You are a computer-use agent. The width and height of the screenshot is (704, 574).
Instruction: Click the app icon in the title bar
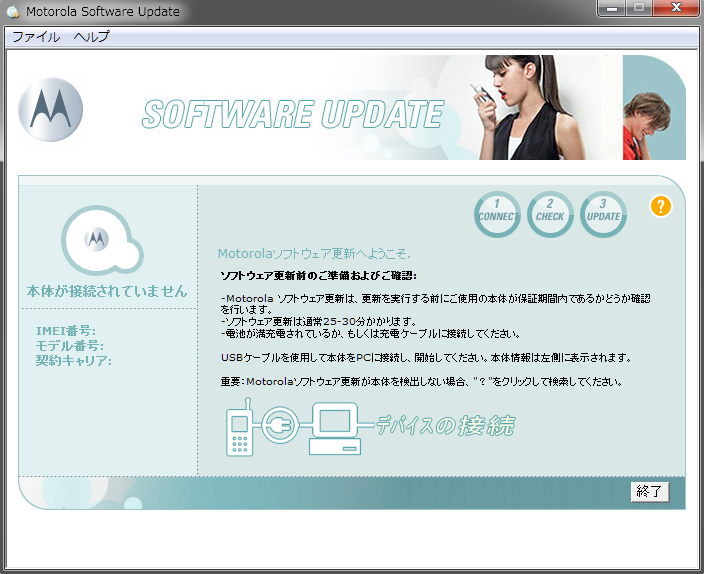coord(13,13)
